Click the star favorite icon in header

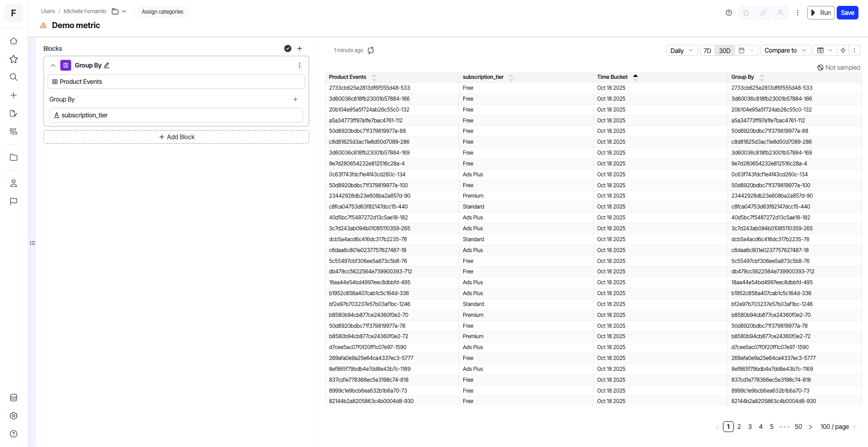pyautogui.click(x=746, y=13)
